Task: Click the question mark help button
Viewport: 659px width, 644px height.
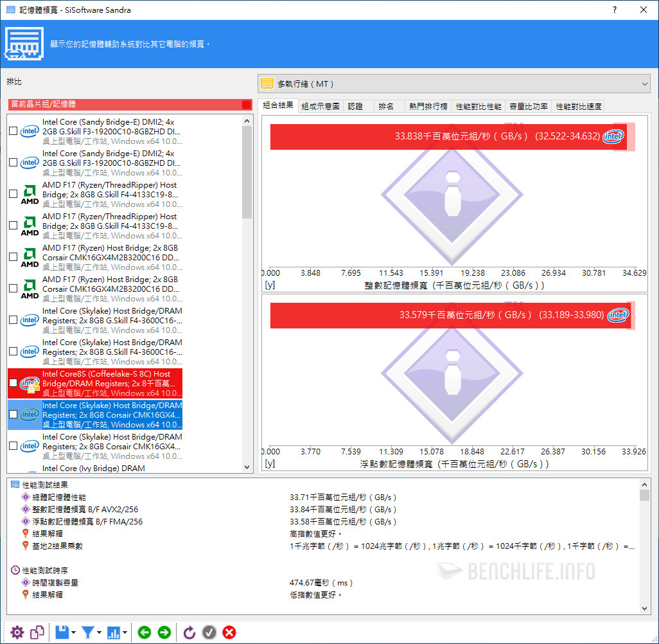Action: 615,10
